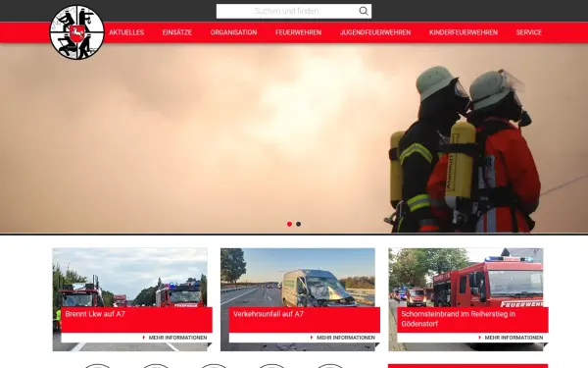Click the 'Verkehrsunfall auf A7' headline
Screen dimensions: 588x368
click(269, 314)
